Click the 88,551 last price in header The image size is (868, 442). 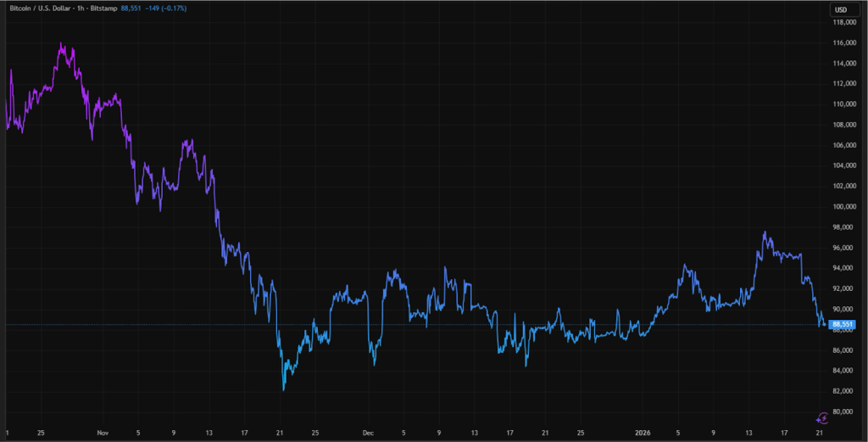point(131,8)
